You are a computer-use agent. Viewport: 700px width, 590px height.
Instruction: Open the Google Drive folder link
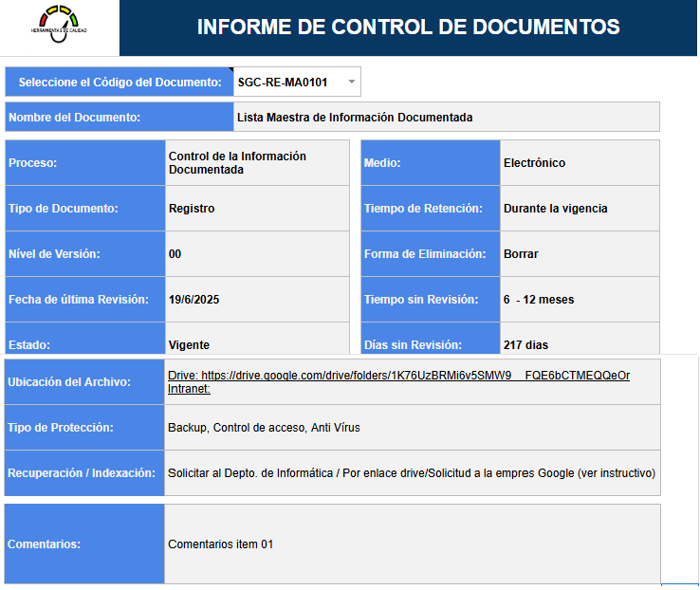click(398, 375)
